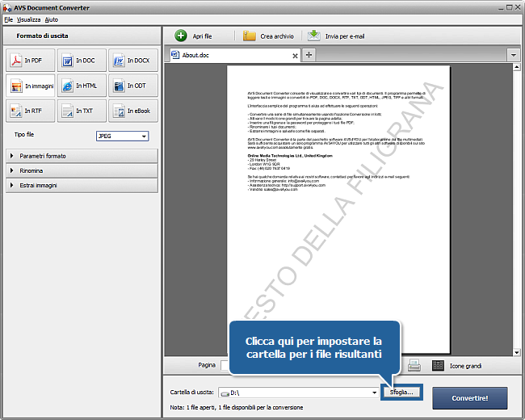
Task: Click the Invia per e-mail icon
Action: pos(313,36)
